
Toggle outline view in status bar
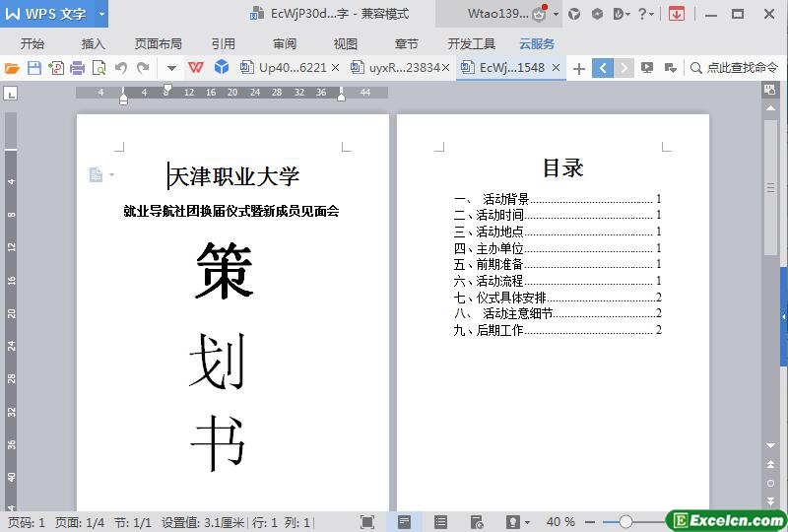pos(440,521)
